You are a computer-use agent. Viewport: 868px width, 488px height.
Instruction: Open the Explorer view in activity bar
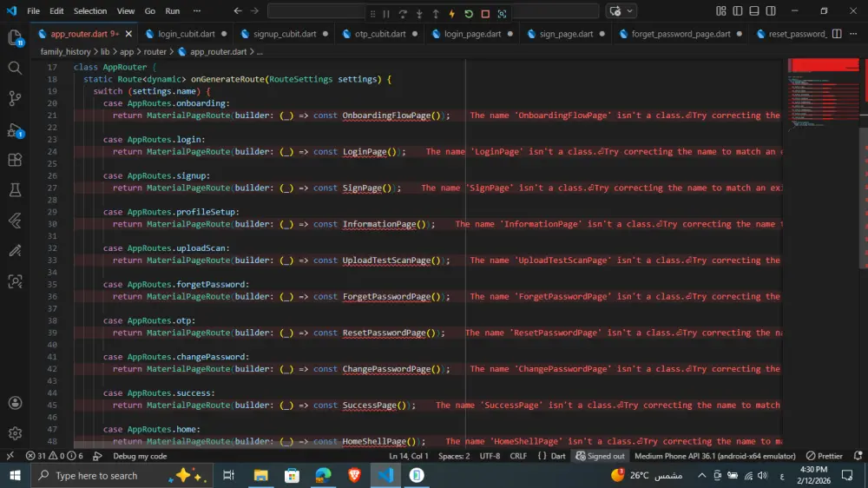(15, 37)
